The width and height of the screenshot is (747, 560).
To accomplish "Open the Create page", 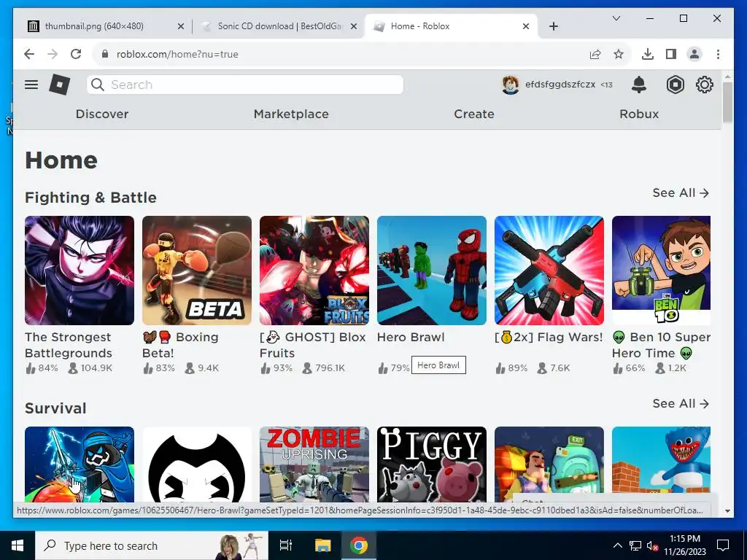I will [x=474, y=114].
